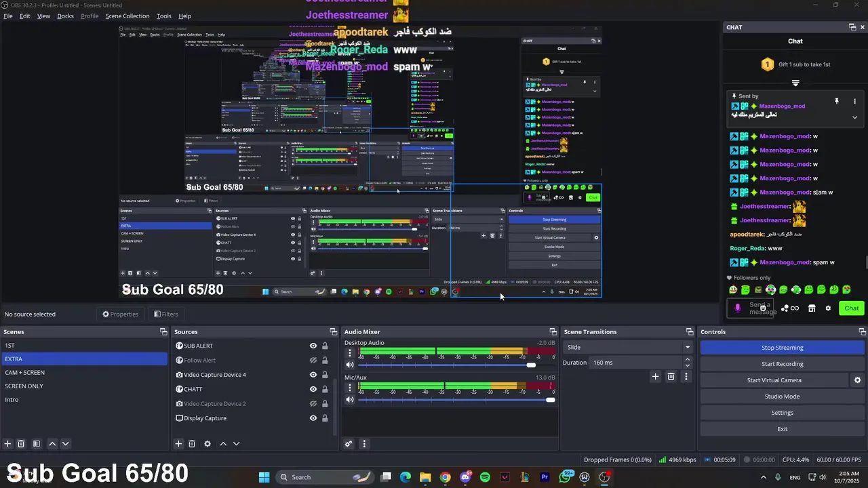Screen dimensions: 868x488
Task: Mute Desktop Audio speaker icon
Action: (350, 365)
